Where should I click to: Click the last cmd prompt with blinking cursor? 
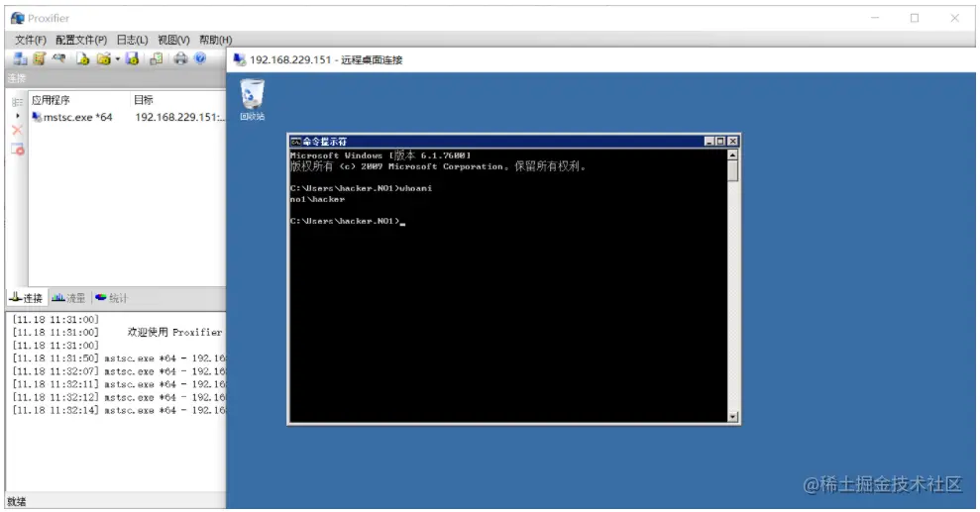[x=348, y=221]
